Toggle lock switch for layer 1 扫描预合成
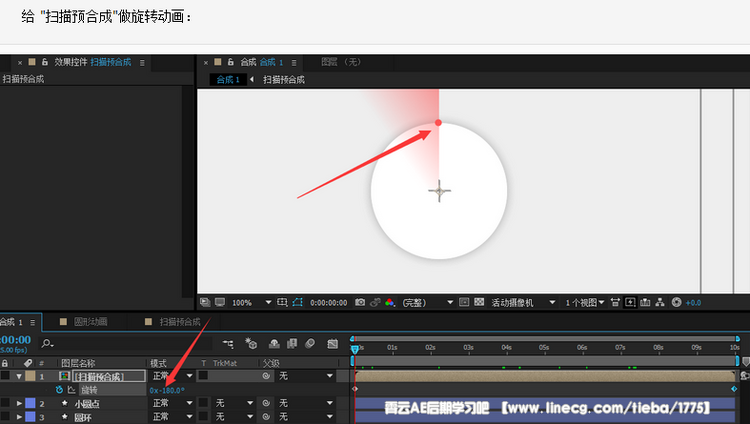 click(x=5, y=376)
